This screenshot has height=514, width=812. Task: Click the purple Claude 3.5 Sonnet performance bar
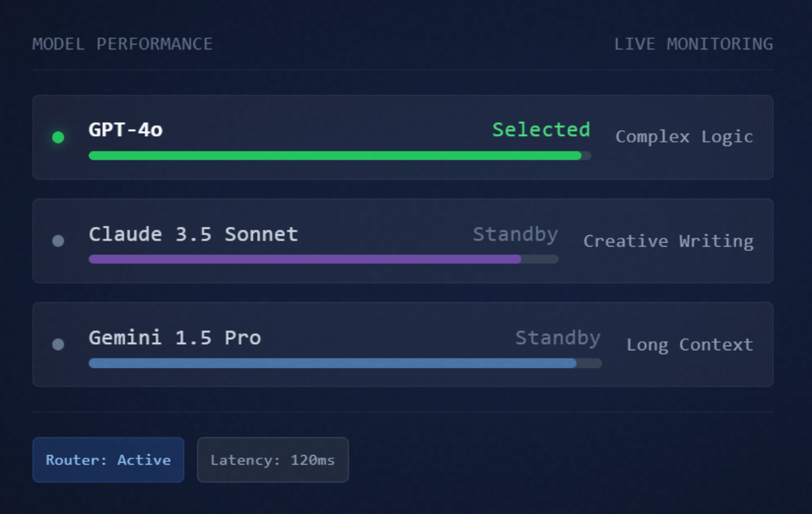[x=305, y=259]
